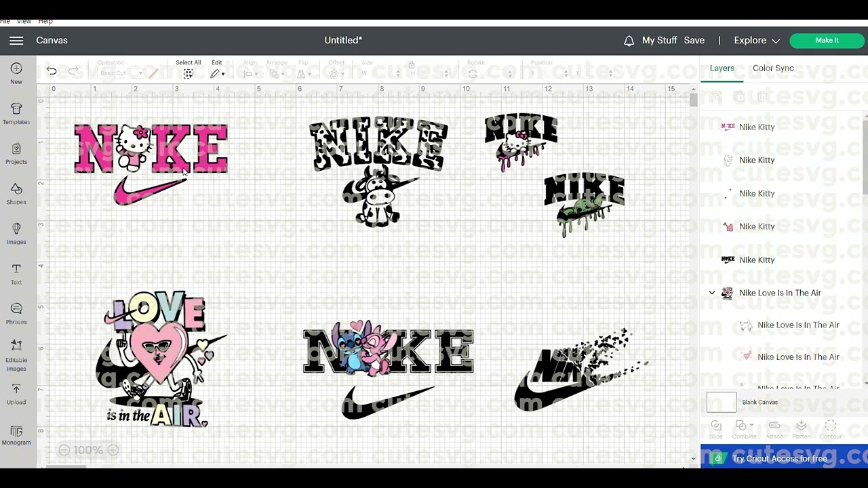
Task: Click the Undo arrow
Action: [52, 71]
